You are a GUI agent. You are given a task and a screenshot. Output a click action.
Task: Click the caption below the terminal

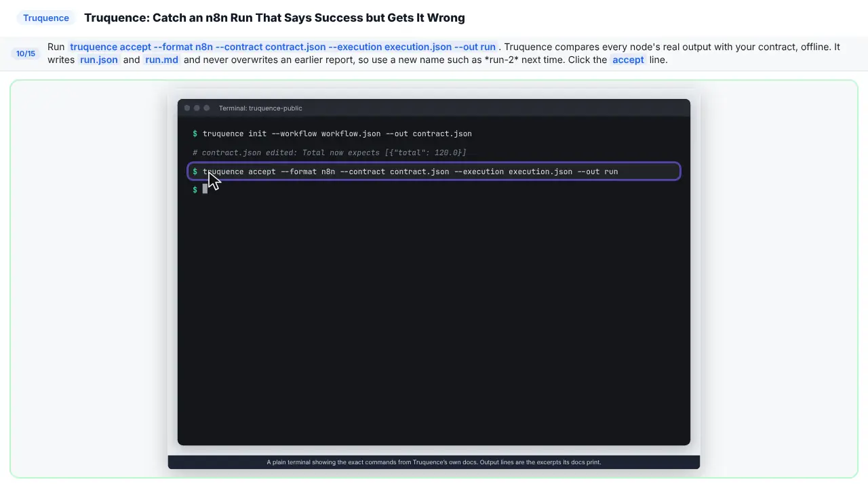coord(434,462)
